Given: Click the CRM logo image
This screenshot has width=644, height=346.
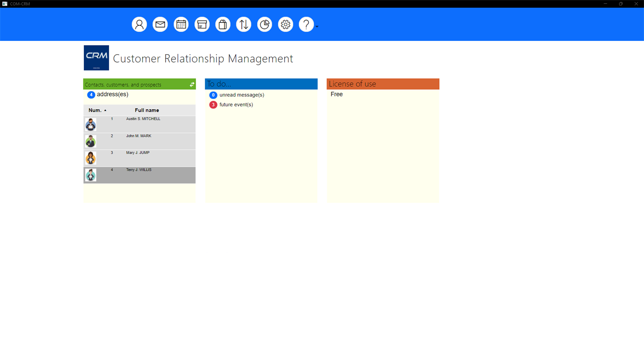Looking at the screenshot, I should coord(96,58).
